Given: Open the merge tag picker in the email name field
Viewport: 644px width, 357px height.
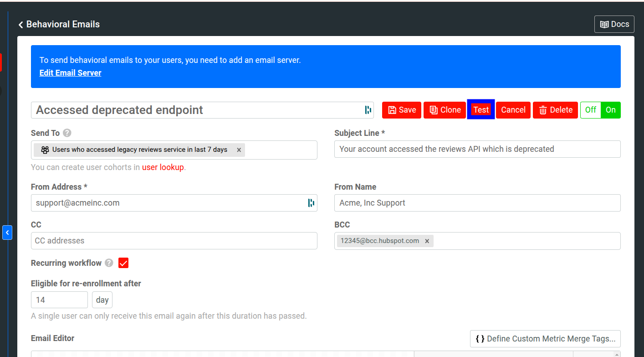Looking at the screenshot, I should click(367, 109).
